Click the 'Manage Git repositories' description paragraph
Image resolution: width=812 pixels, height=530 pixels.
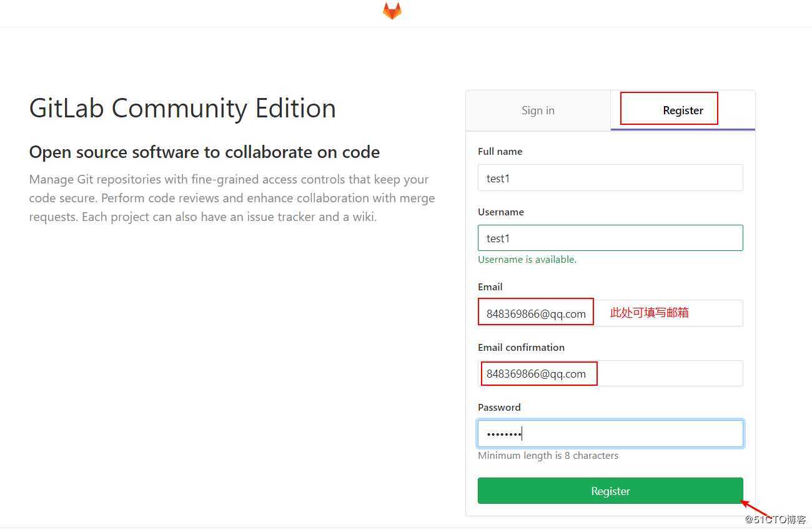pos(232,199)
